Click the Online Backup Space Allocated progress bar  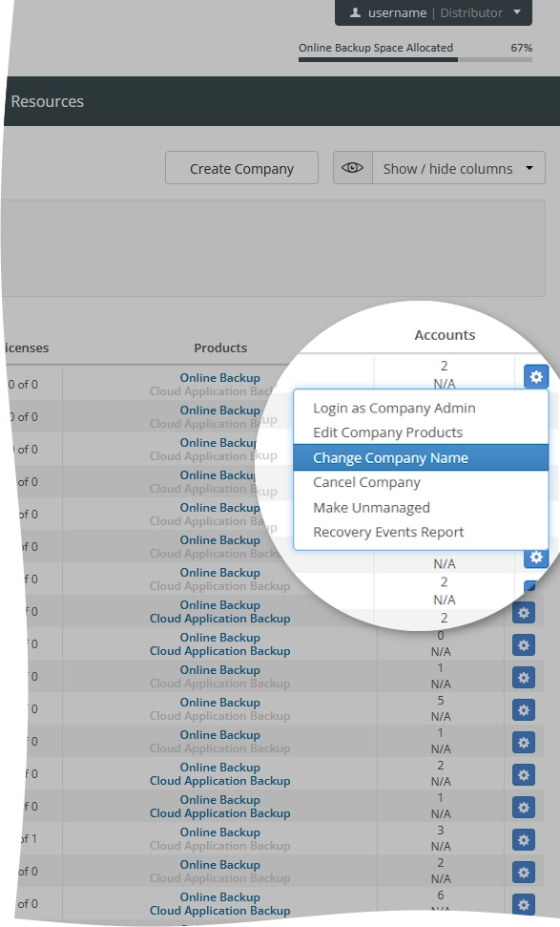click(x=415, y=59)
